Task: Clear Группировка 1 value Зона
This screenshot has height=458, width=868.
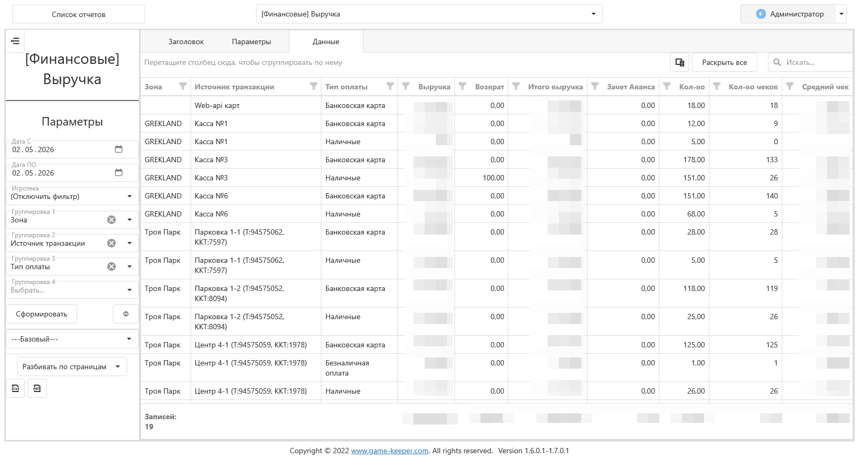Action: click(111, 220)
